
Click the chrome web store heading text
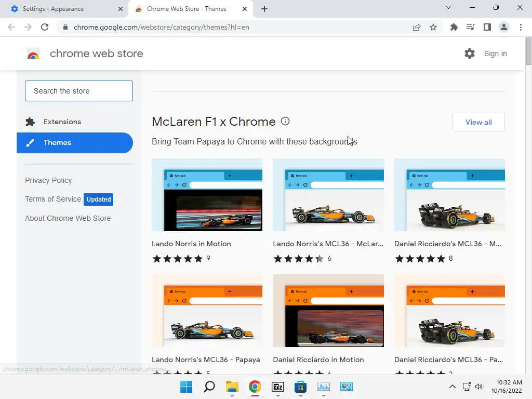[x=96, y=54]
